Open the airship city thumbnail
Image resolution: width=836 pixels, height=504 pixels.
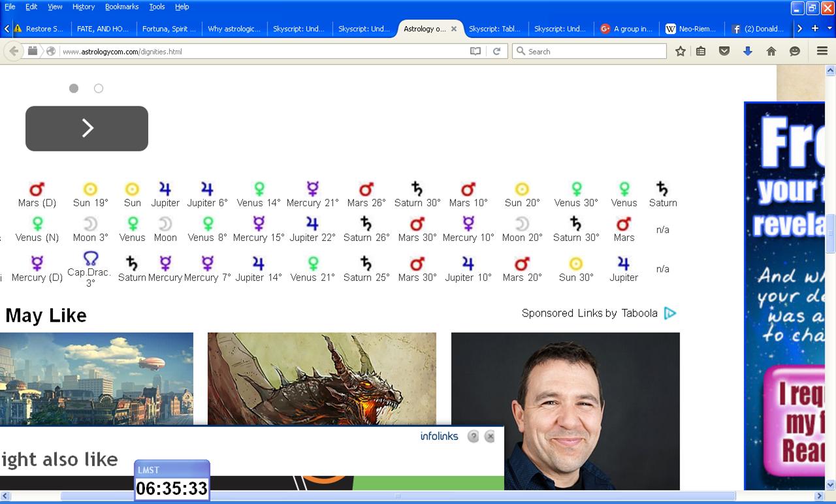(97, 379)
